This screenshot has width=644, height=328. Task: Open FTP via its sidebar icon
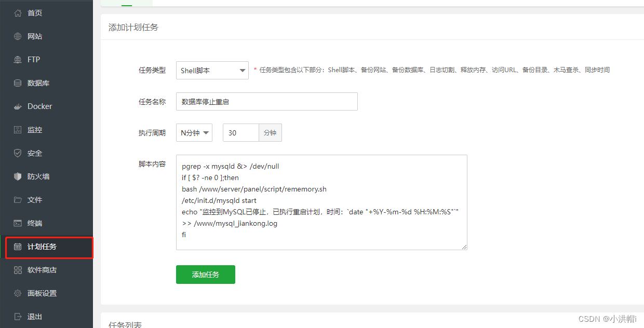[x=18, y=60]
